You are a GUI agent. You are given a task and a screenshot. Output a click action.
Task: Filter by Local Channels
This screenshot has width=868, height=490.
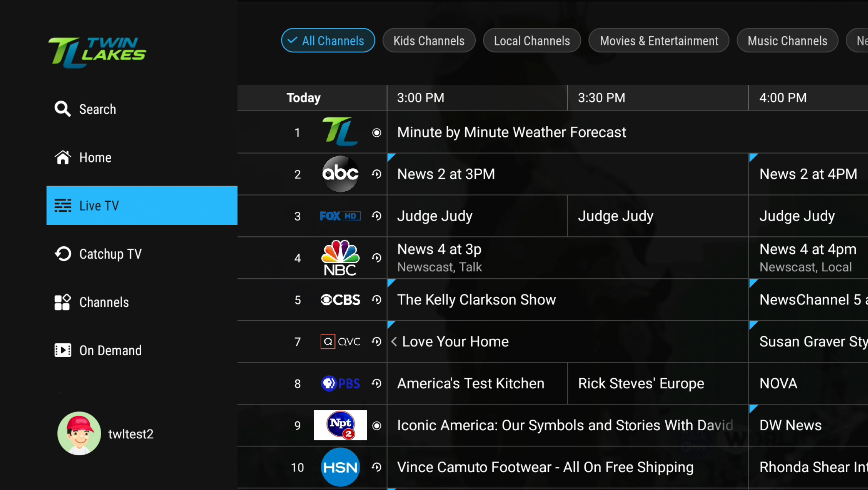coord(532,40)
